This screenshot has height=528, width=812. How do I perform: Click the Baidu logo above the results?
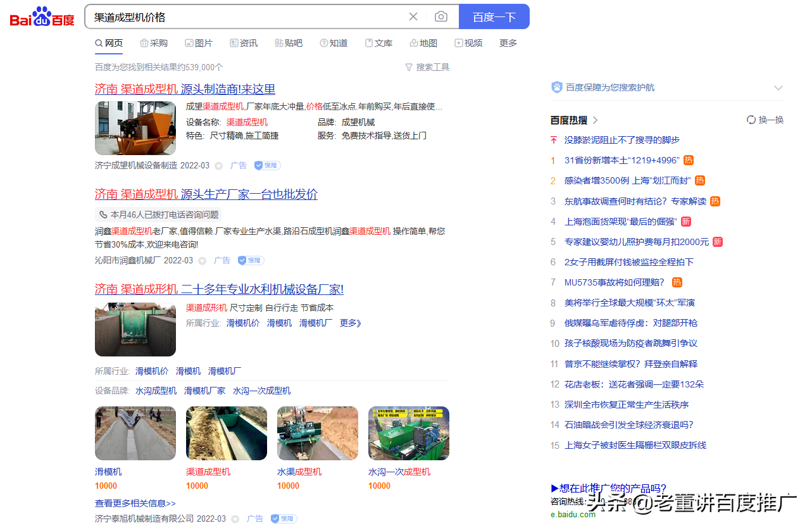[41, 16]
